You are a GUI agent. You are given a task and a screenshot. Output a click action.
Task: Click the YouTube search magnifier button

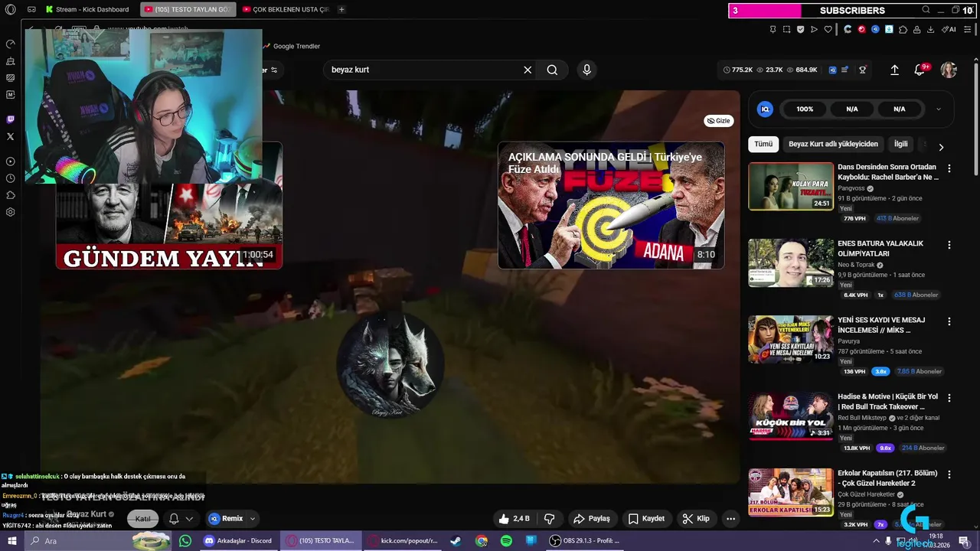click(552, 70)
